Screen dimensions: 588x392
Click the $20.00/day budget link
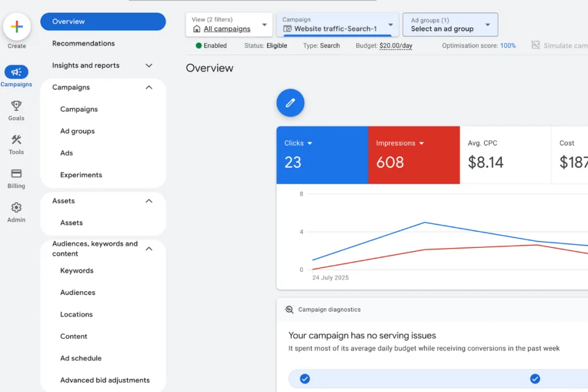click(396, 46)
